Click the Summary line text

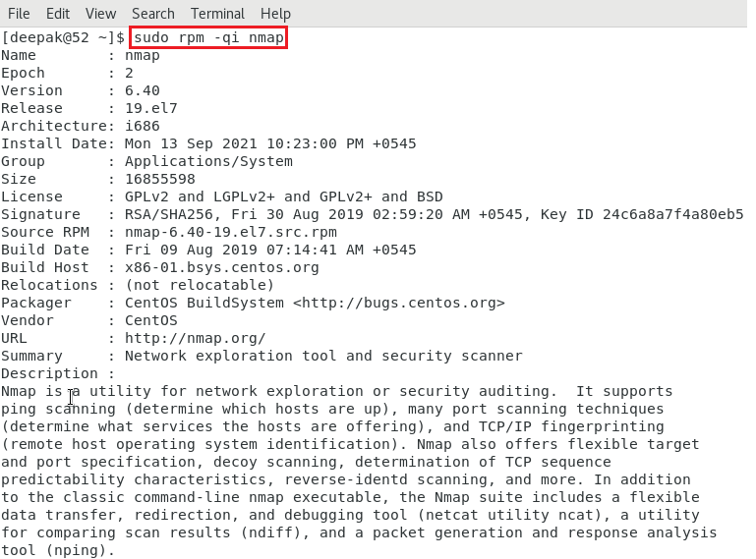click(323, 356)
